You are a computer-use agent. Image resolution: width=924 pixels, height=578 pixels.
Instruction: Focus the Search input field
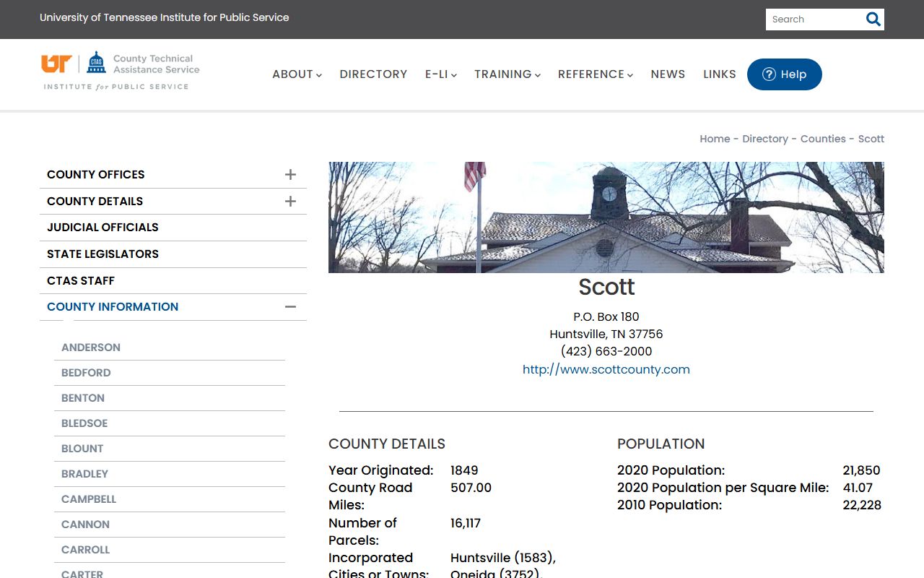[x=815, y=20]
